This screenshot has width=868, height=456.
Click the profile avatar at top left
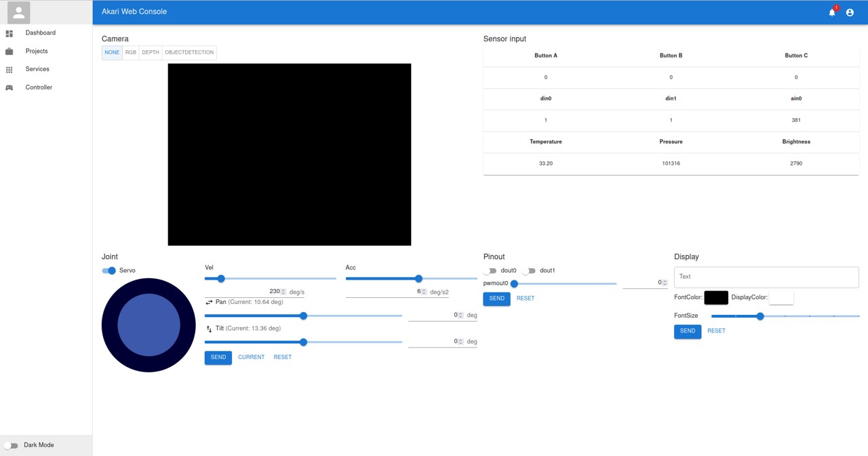point(19,12)
